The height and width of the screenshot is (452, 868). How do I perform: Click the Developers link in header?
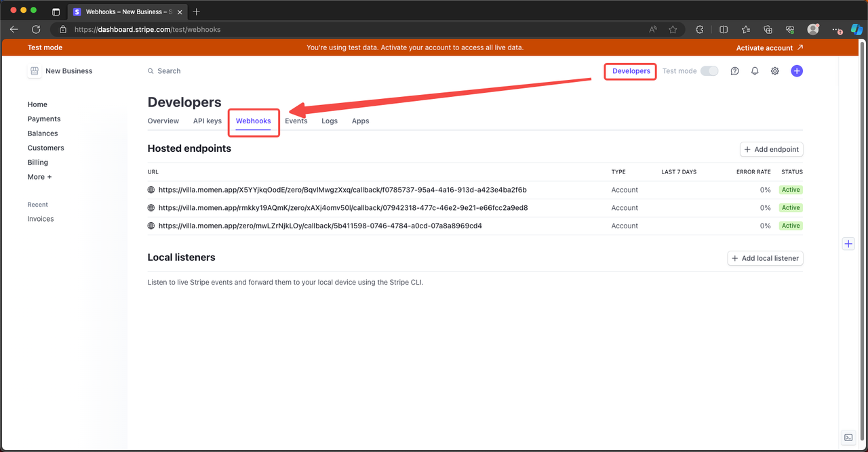coord(631,71)
